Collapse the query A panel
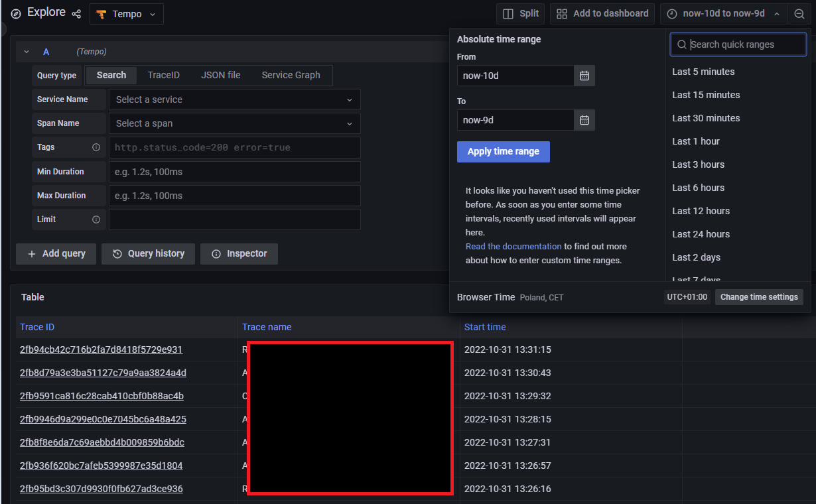 26,51
